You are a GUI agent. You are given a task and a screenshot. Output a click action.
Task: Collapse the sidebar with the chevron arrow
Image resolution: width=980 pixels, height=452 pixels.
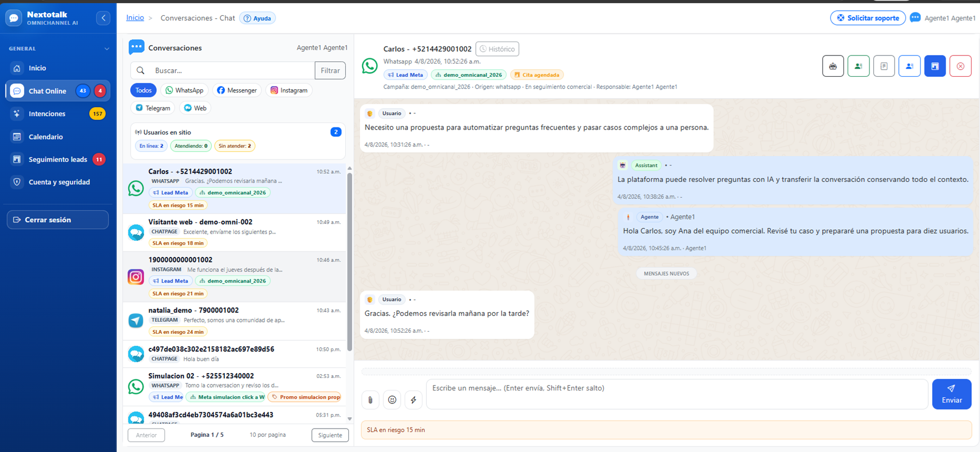pos(103,18)
